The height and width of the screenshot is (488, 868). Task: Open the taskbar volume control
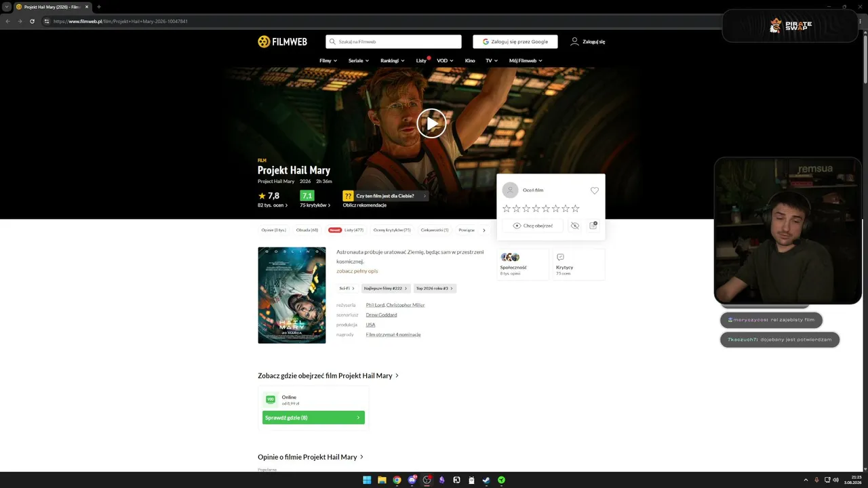point(835,481)
